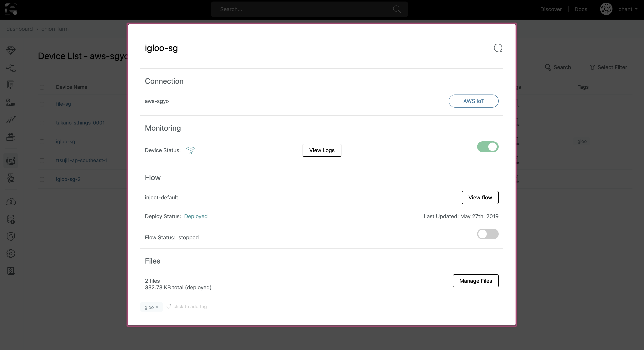Click the Device Name column header
The image size is (644, 350).
[x=72, y=87]
